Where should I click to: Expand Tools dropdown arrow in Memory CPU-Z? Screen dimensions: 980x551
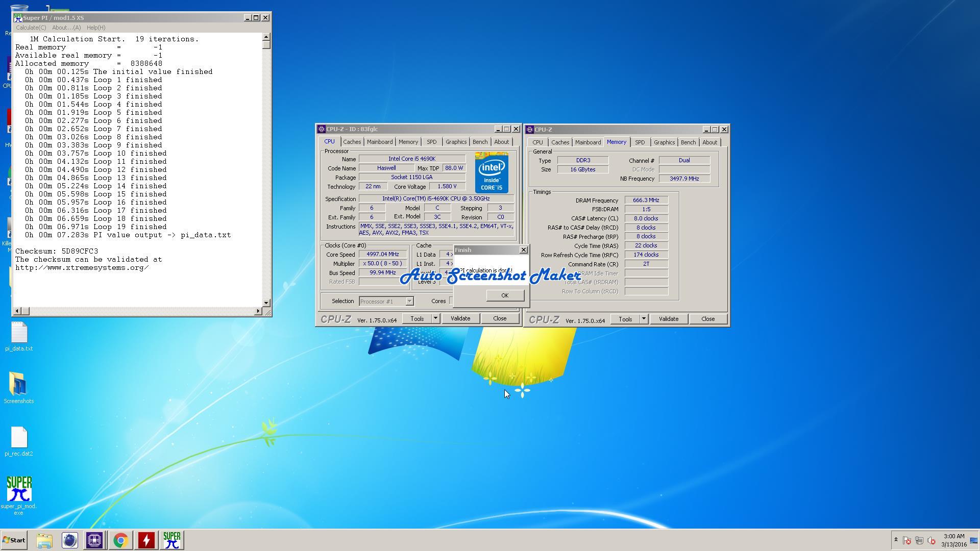pos(644,319)
